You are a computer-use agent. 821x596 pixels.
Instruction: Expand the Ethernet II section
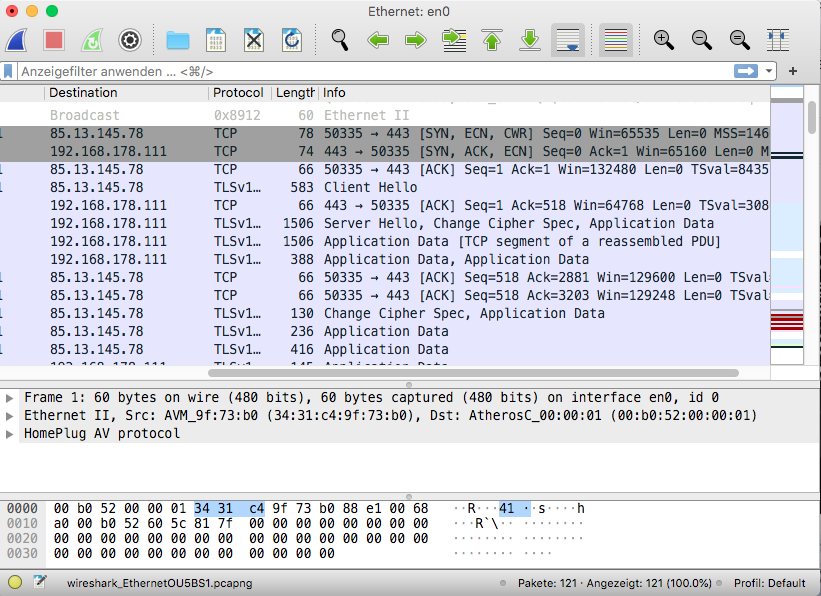[x=9, y=416]
